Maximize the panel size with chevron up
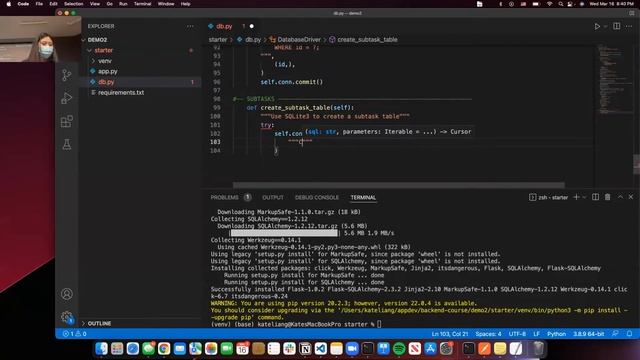This screenshot has width=640, height=360. coord(620,197)
